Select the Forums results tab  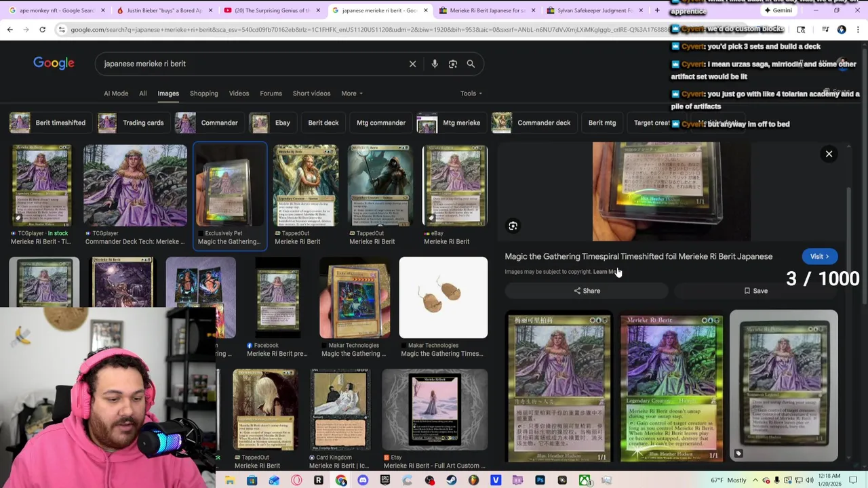coord(271,94)
